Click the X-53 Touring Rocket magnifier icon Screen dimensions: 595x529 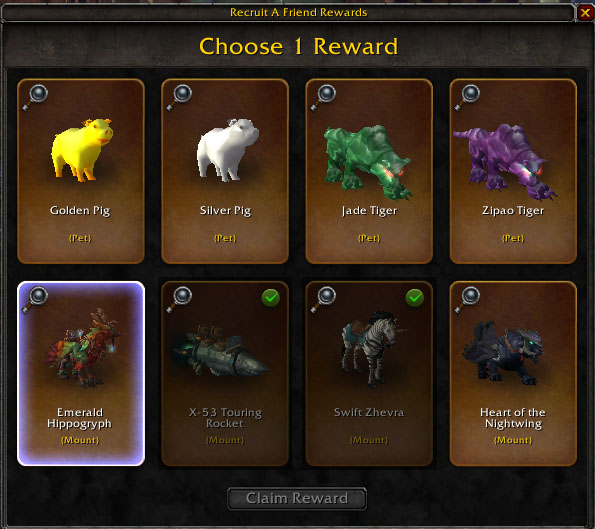(x=179, y=299)
